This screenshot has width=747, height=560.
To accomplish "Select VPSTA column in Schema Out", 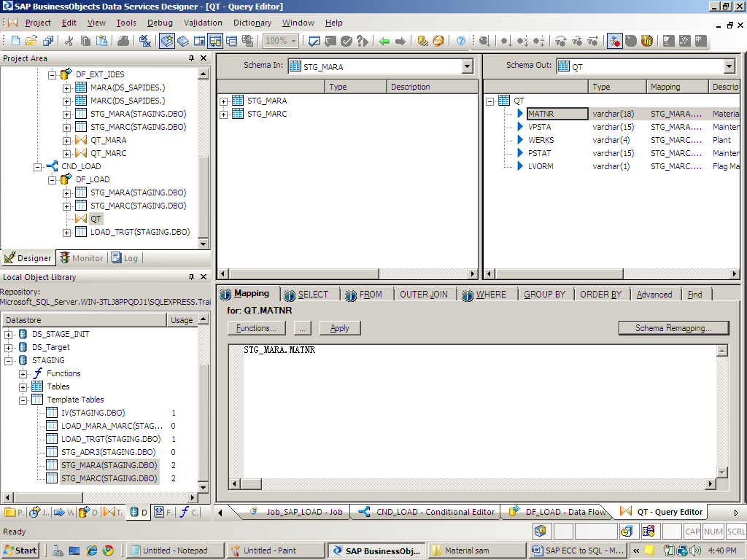I will tap(540, 127).
